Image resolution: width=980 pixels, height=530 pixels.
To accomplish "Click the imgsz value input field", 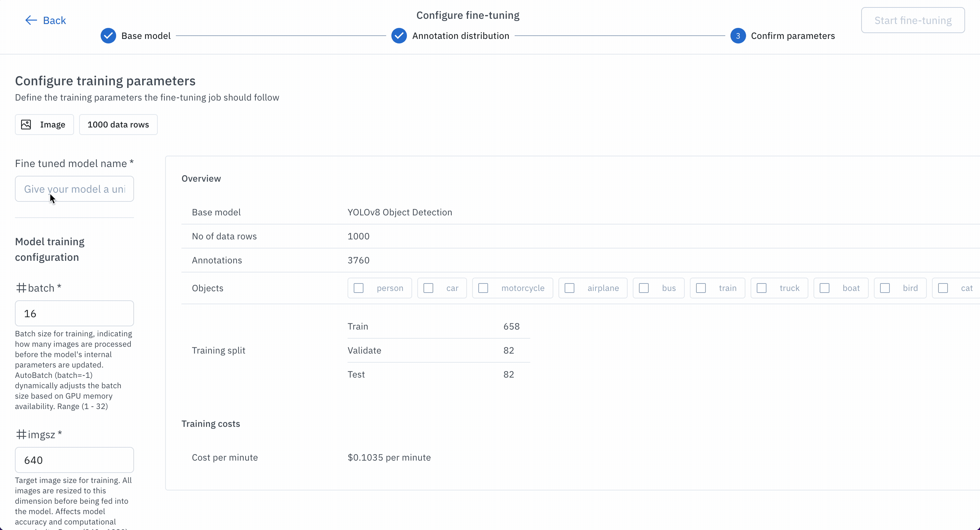I will [75, 460].
